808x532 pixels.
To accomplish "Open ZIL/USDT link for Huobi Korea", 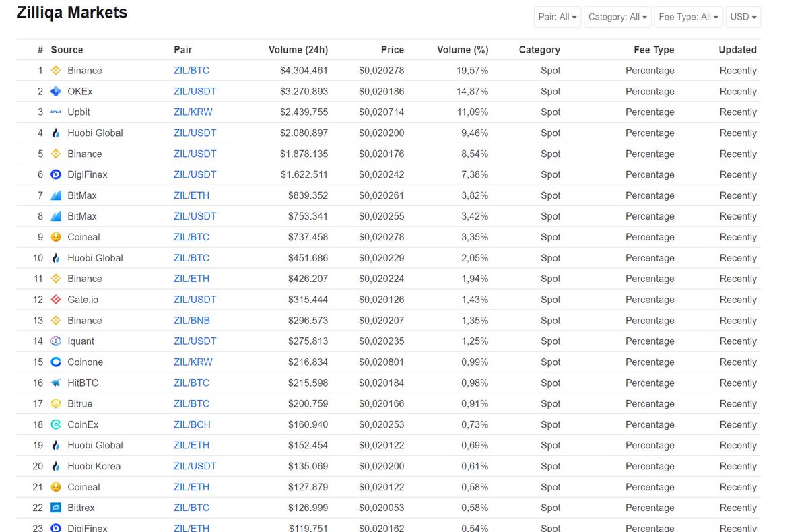I will [x=195, y=467].
